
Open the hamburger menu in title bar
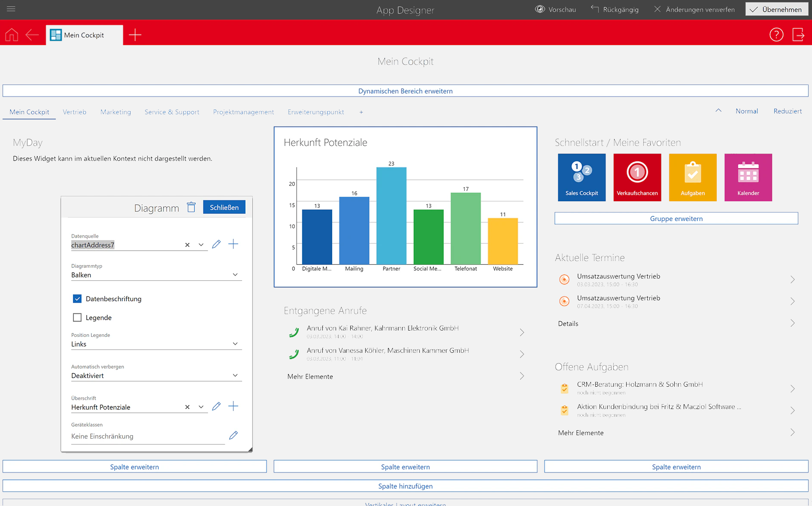point(11,9)
